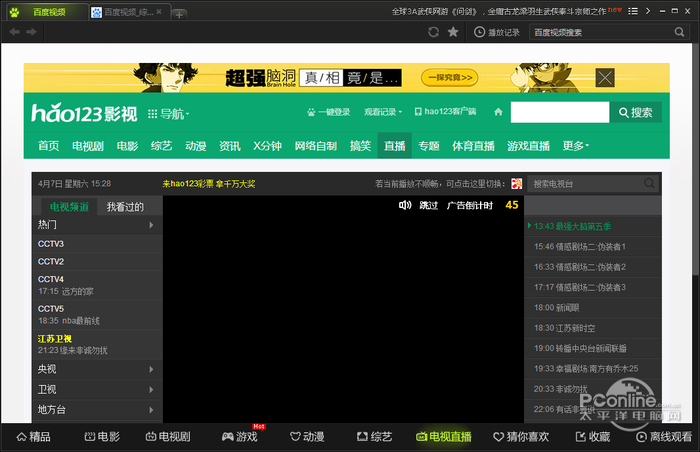
Task: Click 一键登录 link
Action: click(x=329, y=112)
